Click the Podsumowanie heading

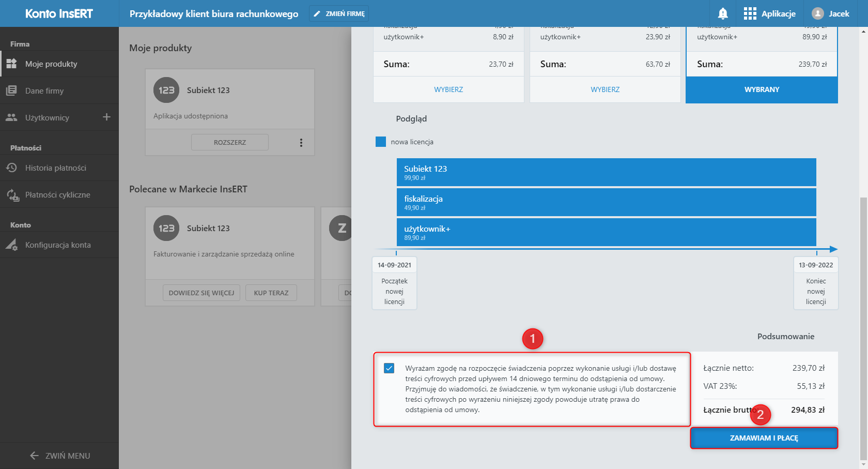pos(785,336)
